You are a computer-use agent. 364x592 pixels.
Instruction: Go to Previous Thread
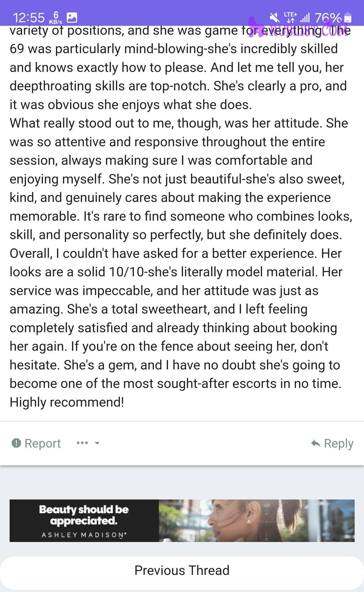coord(182,570)
